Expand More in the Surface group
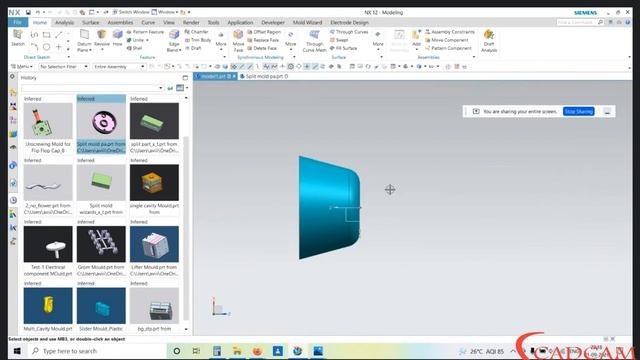640x360 pixels. [378, 40]
